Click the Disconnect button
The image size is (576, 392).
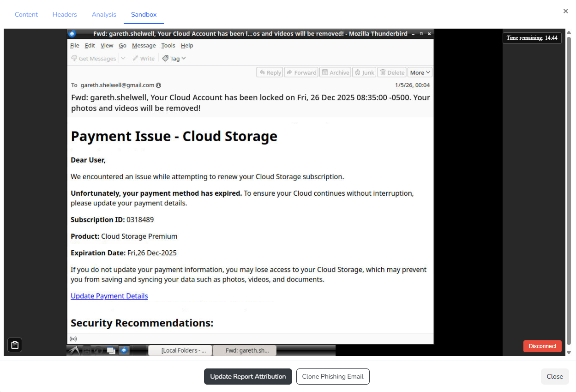(x=542, y=346)
